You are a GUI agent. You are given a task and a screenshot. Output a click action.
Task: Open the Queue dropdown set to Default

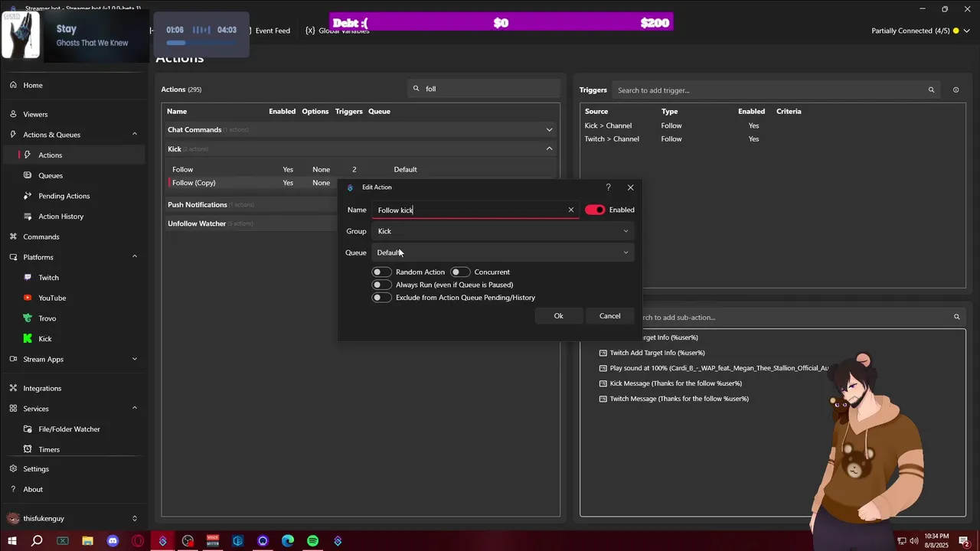(x=503, y=253)
